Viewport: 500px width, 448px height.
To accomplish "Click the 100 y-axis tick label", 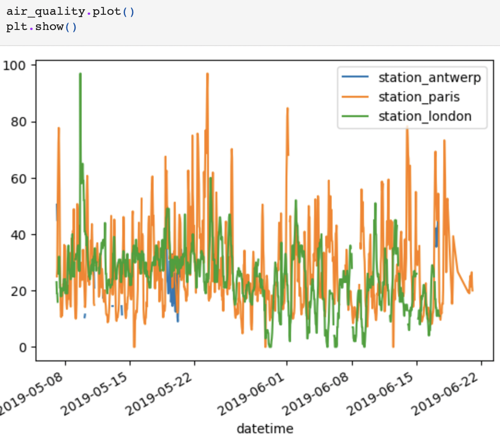I will 14,65.
